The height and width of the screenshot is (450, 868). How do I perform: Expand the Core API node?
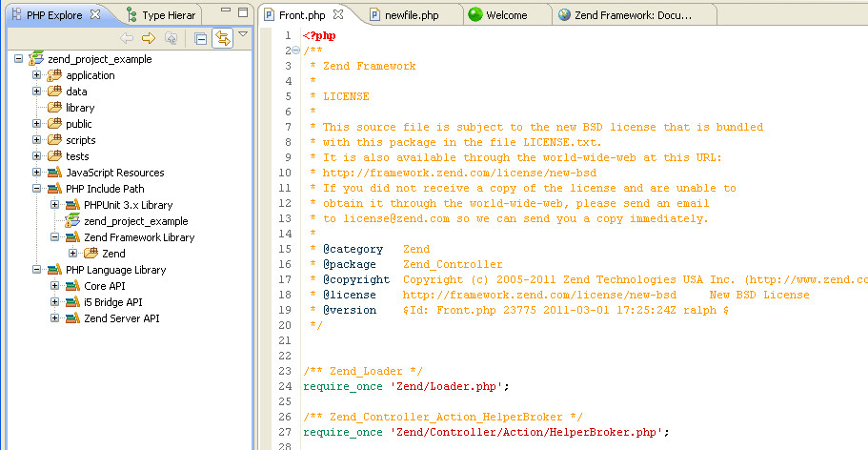pyautogui.click(x=54, y=285)
